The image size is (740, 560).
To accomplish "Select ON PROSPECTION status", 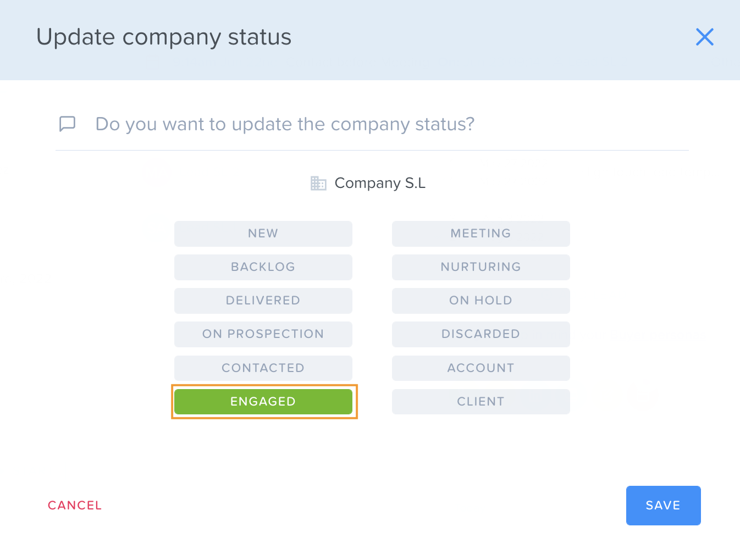I will tap(263, 334).
